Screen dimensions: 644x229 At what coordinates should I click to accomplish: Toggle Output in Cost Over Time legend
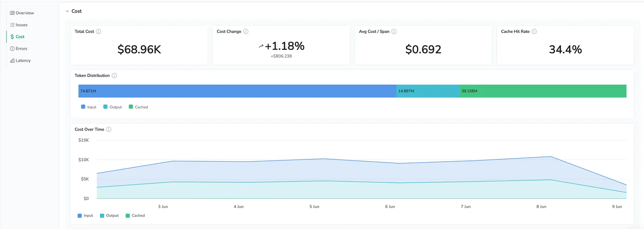coord(109,216)
